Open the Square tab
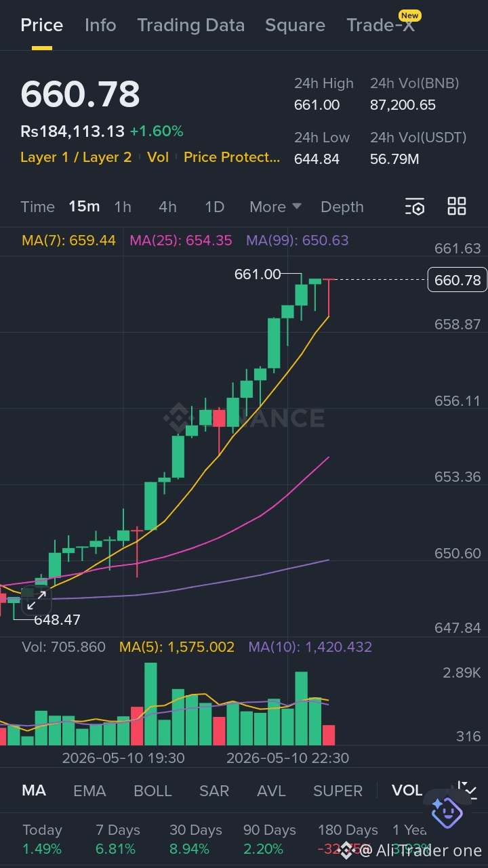Viewport: 488px width, 868px height. (295, 25)
